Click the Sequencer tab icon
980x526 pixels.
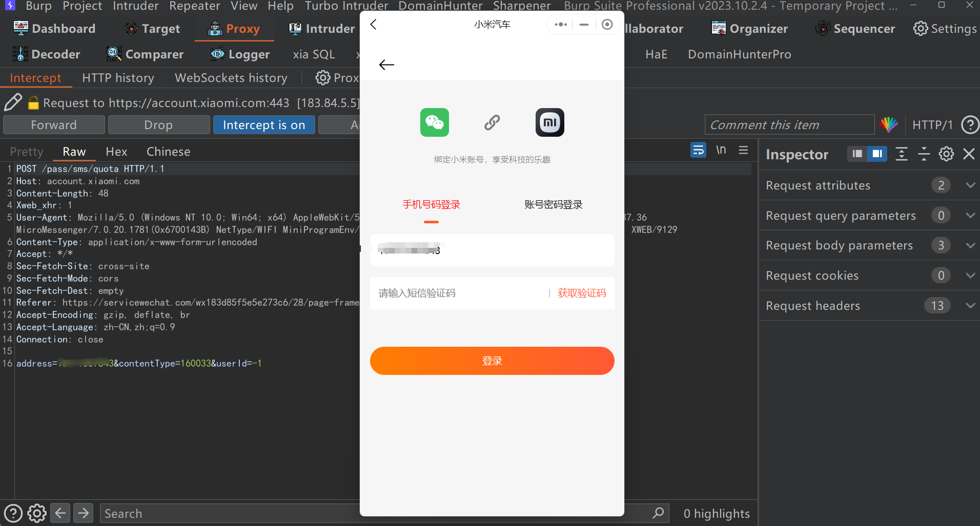click(x=823, y=28)
